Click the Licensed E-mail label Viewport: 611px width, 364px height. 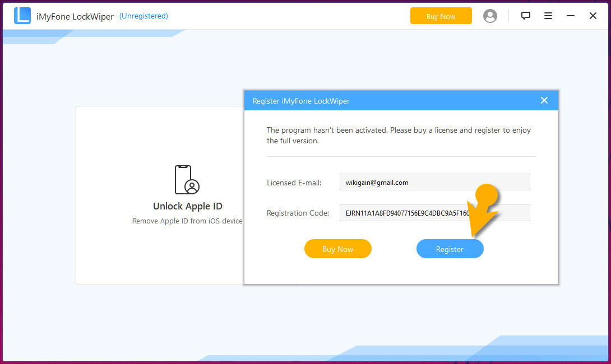[x=294, y=183]
